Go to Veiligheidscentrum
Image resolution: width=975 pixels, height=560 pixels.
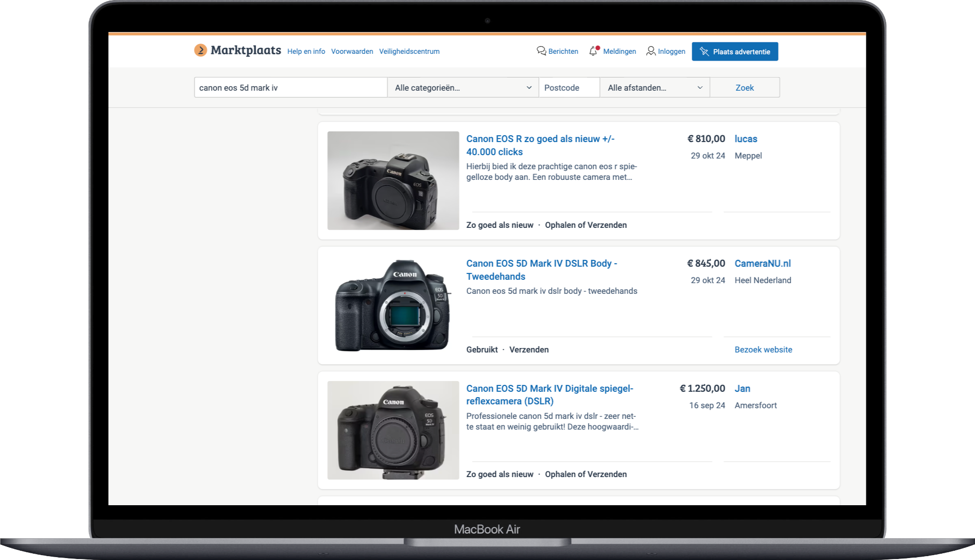pos(409,51)
